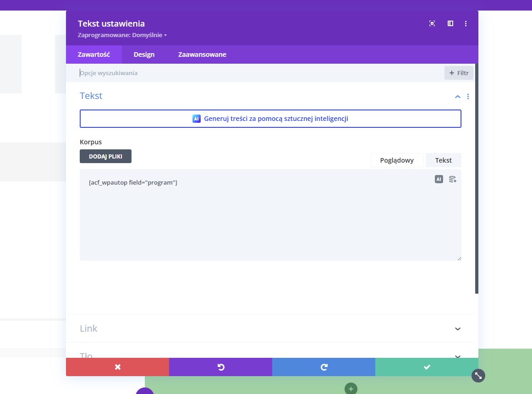
Task: Click the Opcje wyszukiwania search field
Action: [257, 73]
